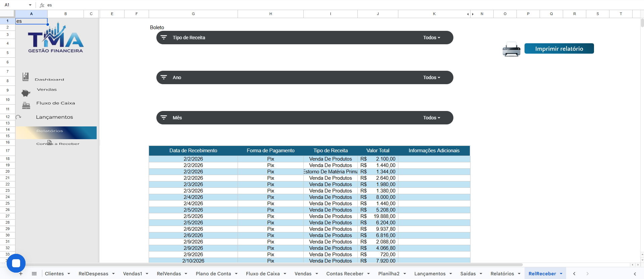Click the fx function icon in formula bar

(42, 5)
